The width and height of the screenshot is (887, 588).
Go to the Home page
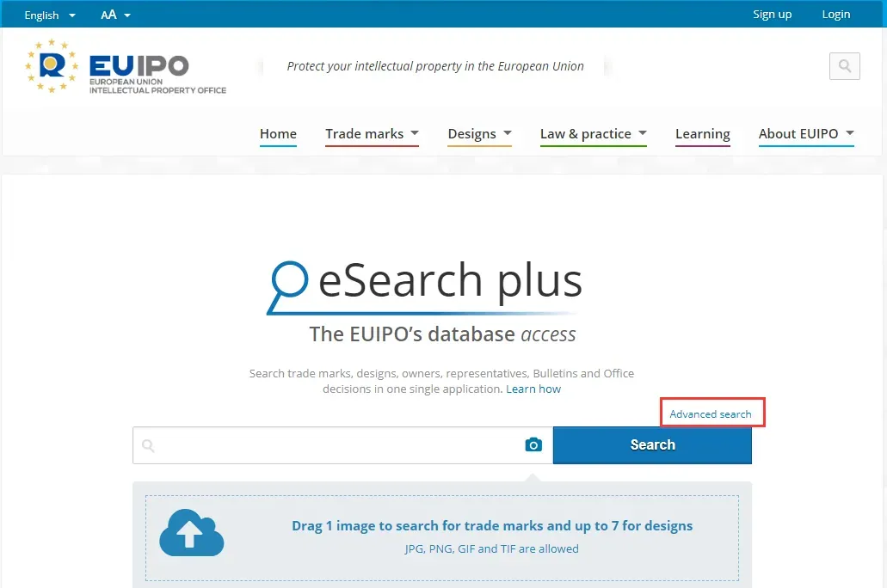tap(279, 134)
